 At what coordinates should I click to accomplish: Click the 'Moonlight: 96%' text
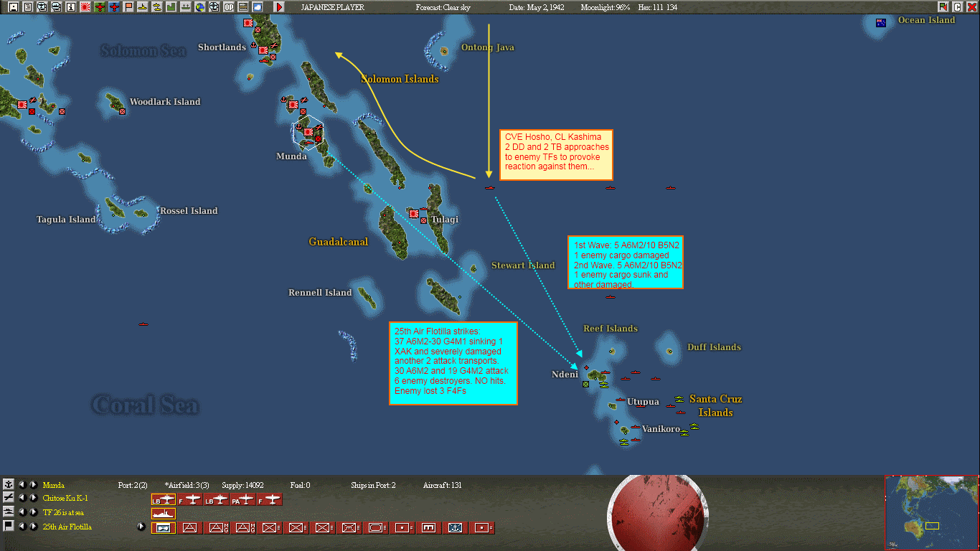coord(606,7)
